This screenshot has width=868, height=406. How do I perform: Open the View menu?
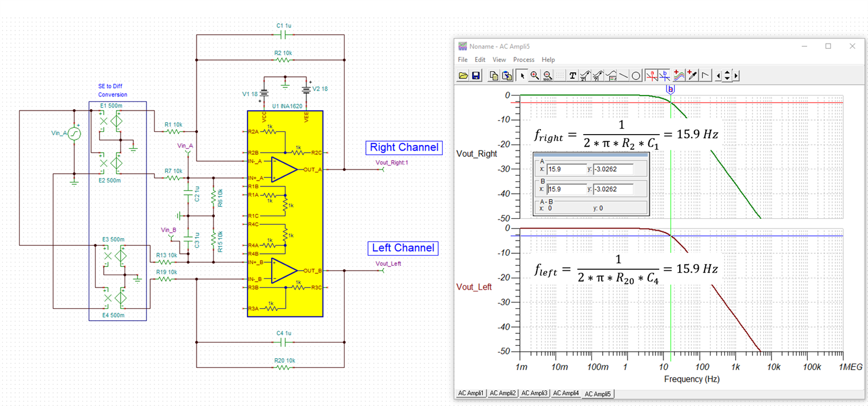coord(499,60)
